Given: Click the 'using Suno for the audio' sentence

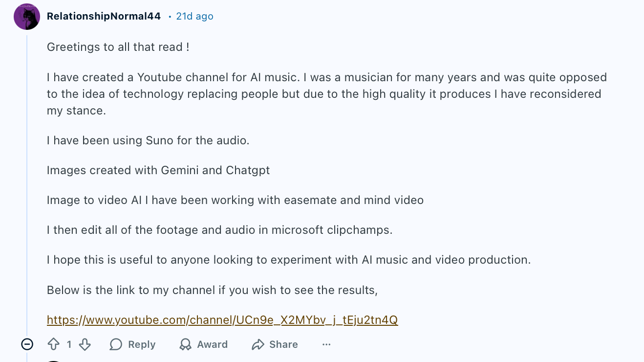Looking at the screenshot, I should (148, 140).
